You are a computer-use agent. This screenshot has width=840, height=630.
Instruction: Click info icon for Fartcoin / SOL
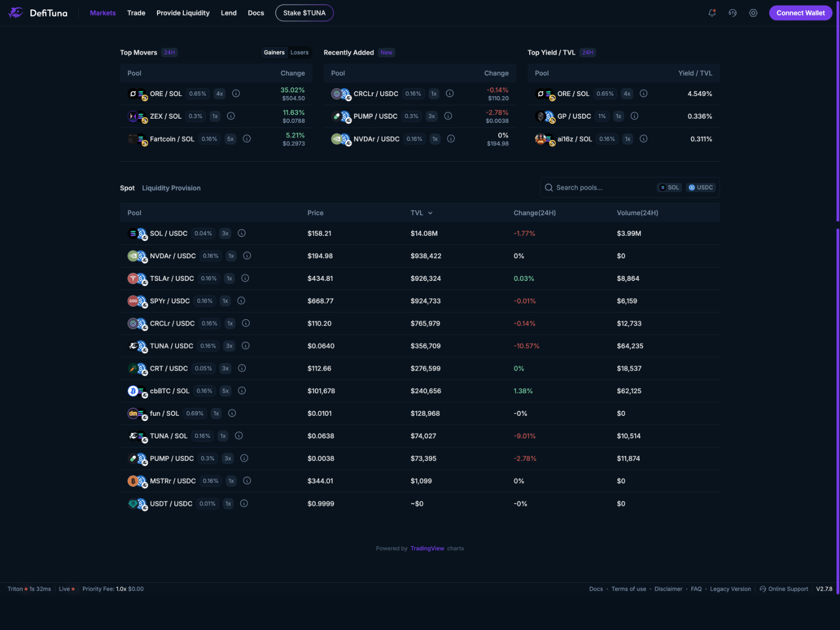click(247, 139)
